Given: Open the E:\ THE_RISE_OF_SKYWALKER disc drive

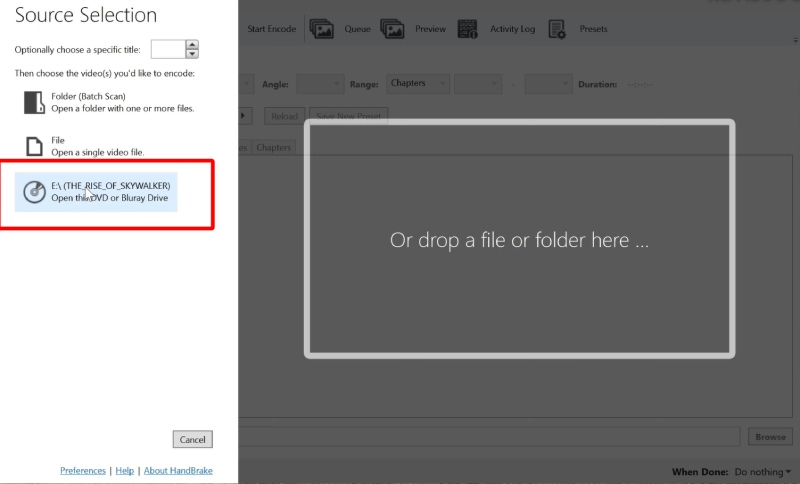Looking at the screenshot, I should [x=96, y=192].
